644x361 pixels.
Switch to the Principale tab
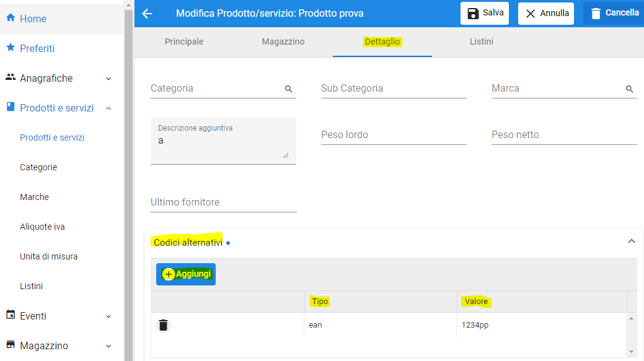[184, 42]
